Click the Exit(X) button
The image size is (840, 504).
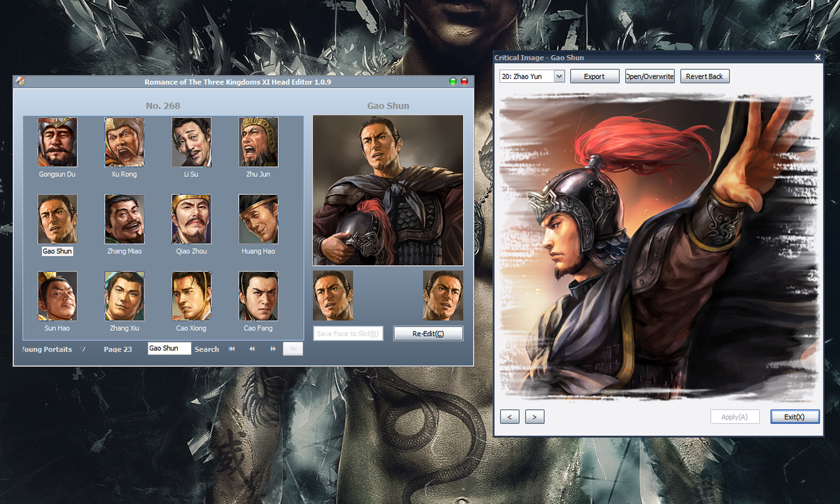[795, 417]
